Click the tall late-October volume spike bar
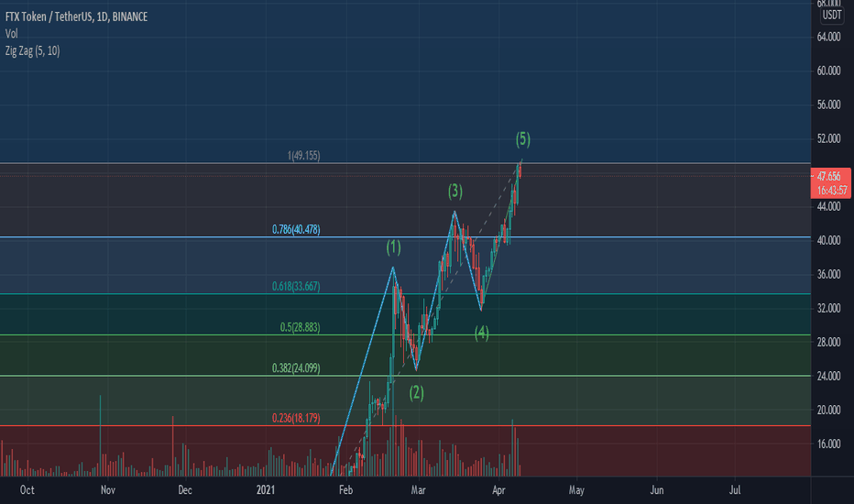Screen dimensions: 854x504 pos(100,436)
